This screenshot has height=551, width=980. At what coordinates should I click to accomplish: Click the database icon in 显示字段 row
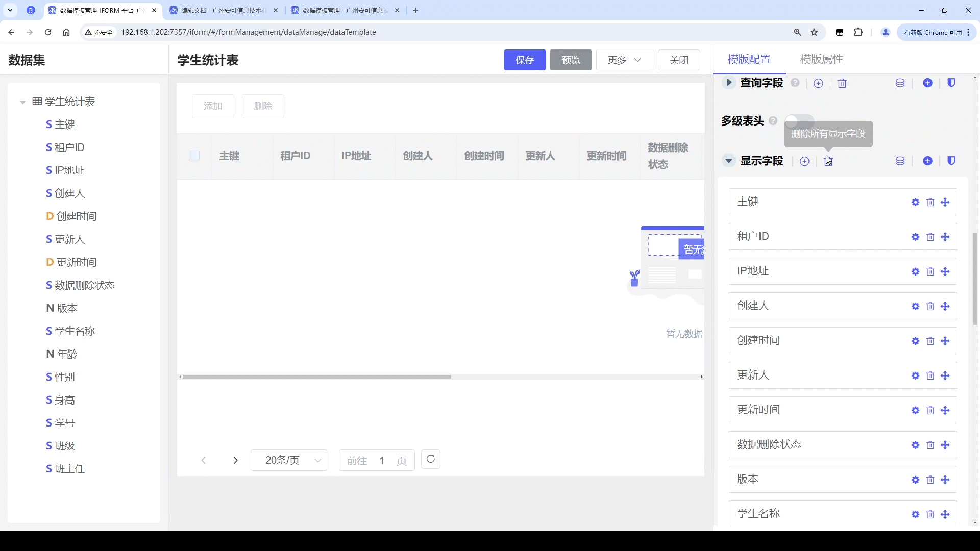coord(900,161)
